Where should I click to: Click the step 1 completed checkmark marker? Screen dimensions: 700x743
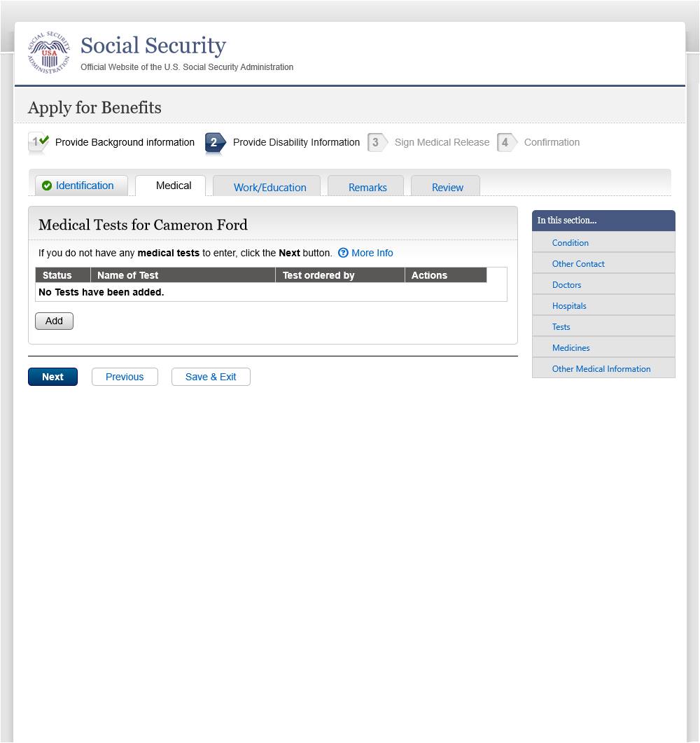[x=38, y=141]
